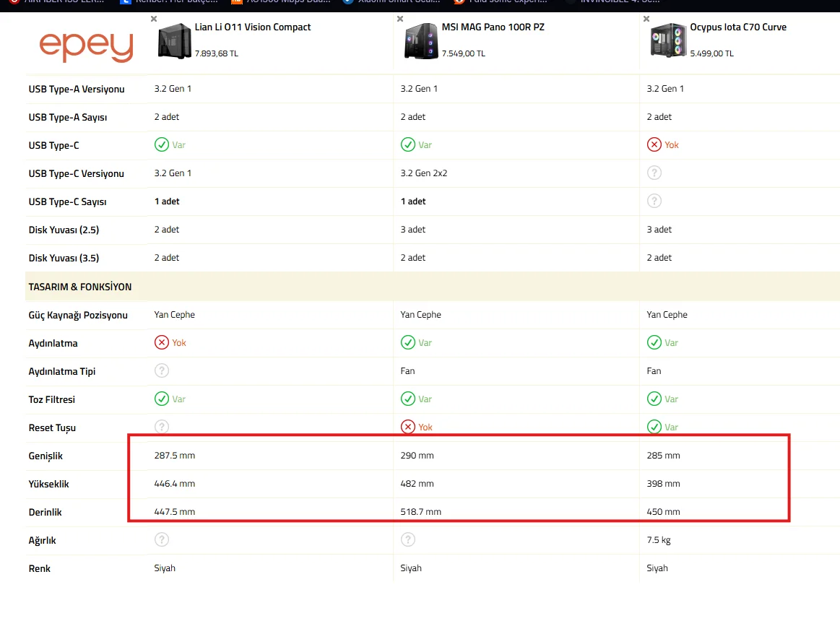Select the USB Type-A Sayısı row label
The width and height of the screenshot is (840, 621).
(68, 118)
